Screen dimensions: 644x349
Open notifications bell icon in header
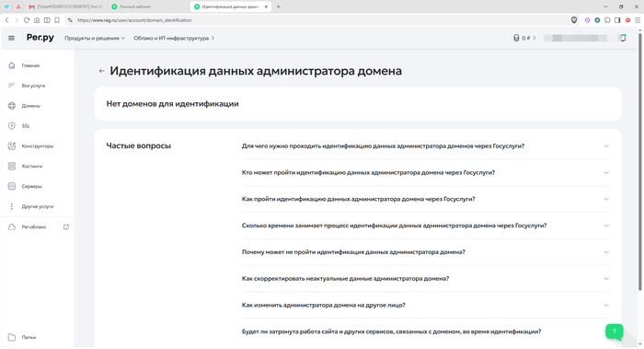point(623,38)
